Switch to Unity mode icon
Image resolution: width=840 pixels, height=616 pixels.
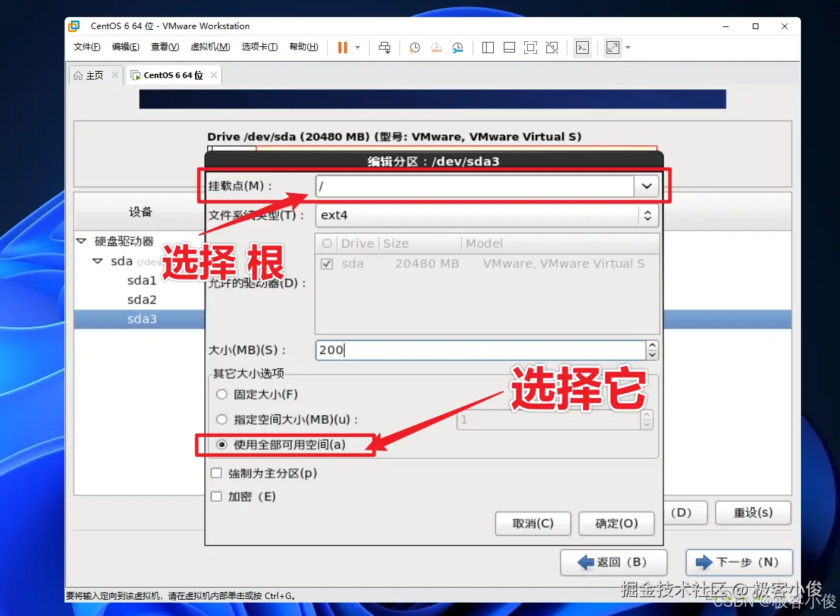(552, 48)
